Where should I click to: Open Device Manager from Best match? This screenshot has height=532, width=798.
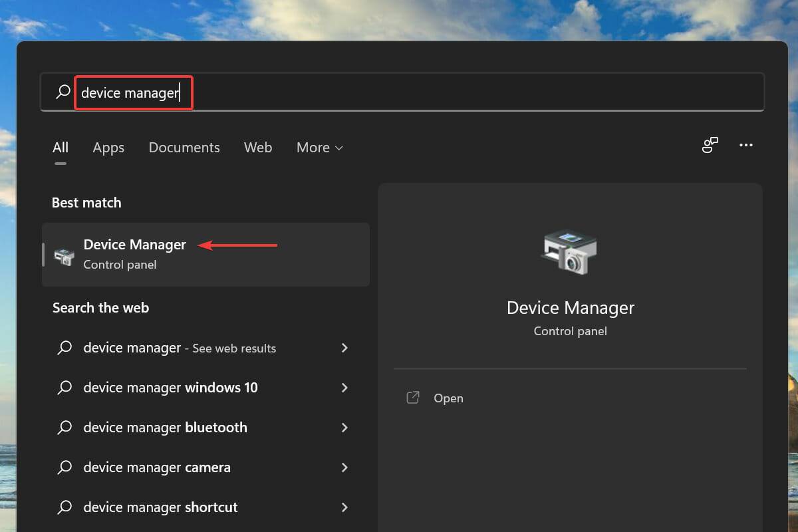pos(135,254)
